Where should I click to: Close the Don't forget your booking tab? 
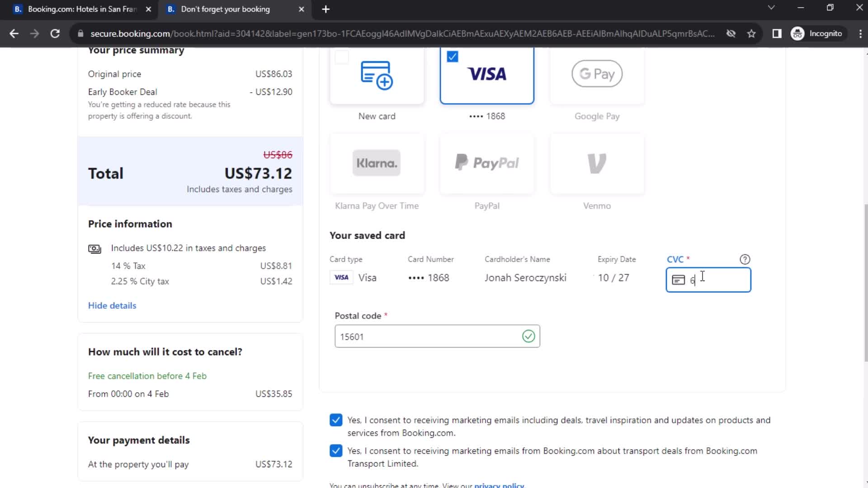[x=302, y=9]
